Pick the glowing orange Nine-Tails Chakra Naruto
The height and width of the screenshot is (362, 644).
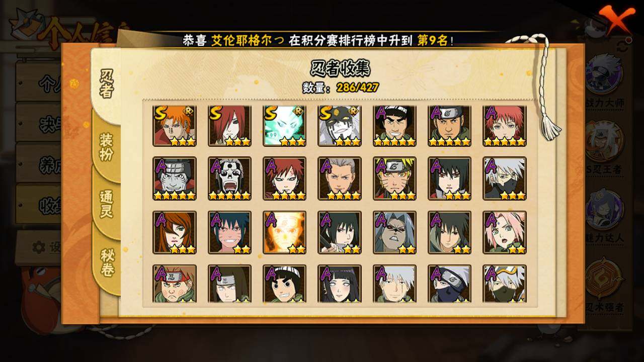tap(285, 232)
